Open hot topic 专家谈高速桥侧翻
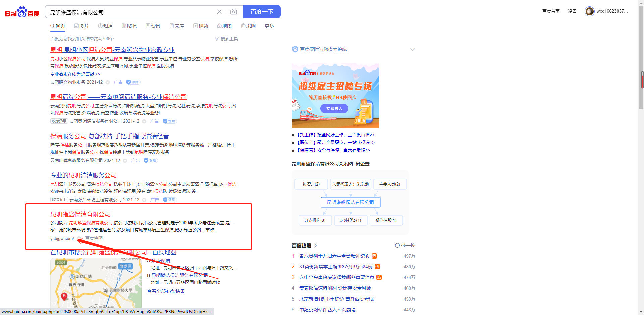 335,288
